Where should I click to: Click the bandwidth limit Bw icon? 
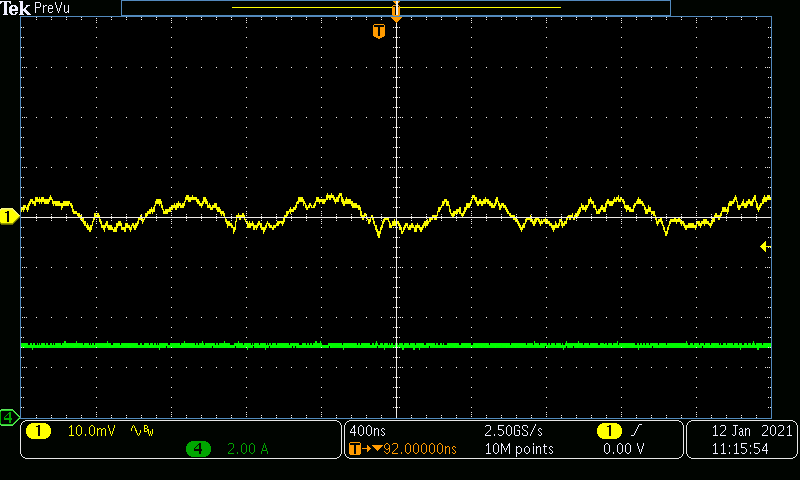point(142,431)
